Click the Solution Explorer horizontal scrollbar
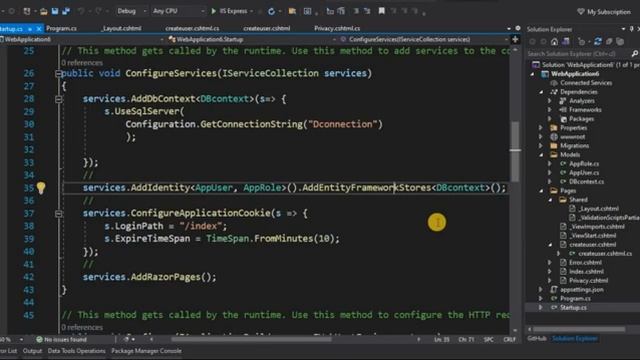Viewport: 640px width, 360px height. click(579, 329)
